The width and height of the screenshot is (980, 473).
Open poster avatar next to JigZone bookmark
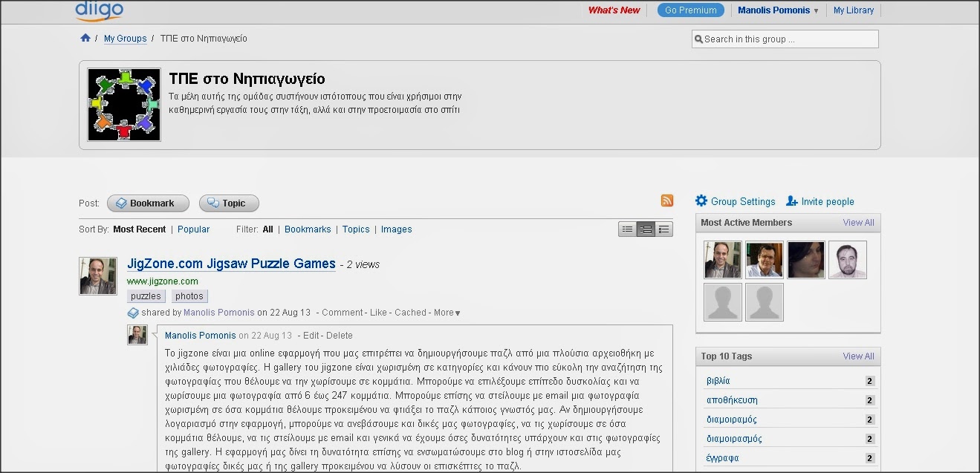coord(98,276)
